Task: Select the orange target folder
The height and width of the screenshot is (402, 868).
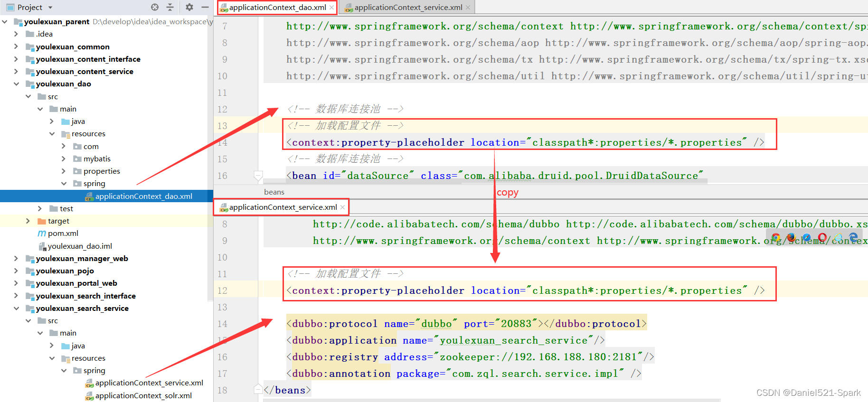Action: [x=58, y=221]
